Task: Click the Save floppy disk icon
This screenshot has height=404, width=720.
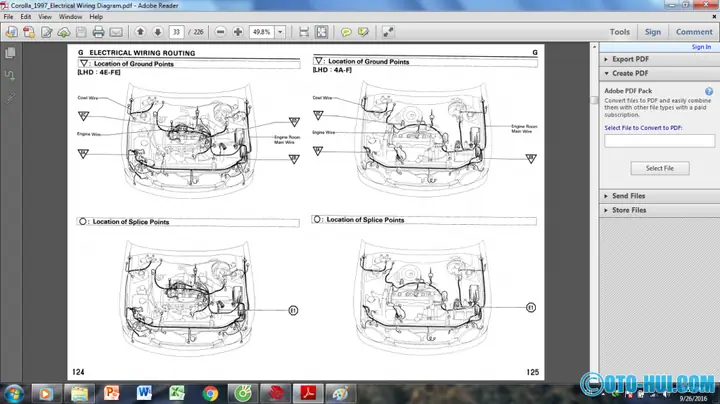Action: coord(81,32)
